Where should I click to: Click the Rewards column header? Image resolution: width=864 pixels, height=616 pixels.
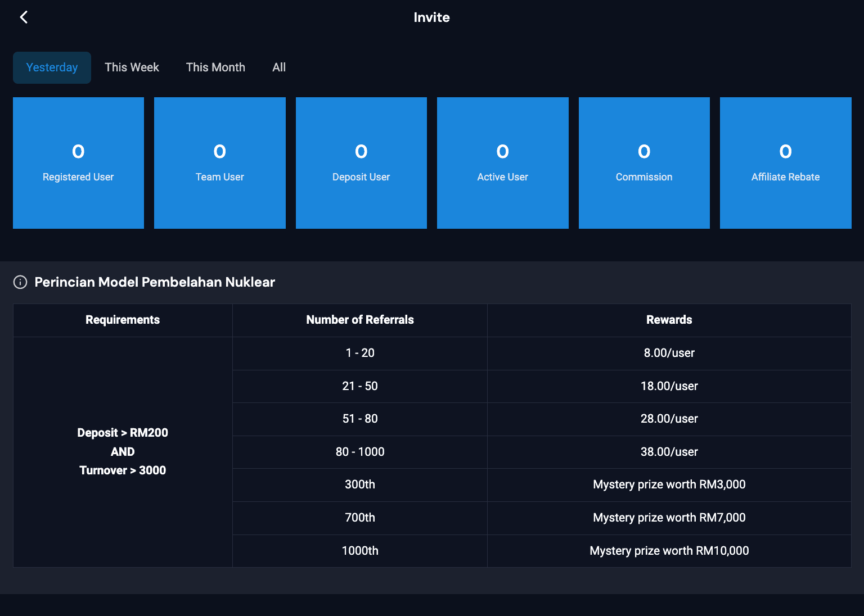coord(669,320)
